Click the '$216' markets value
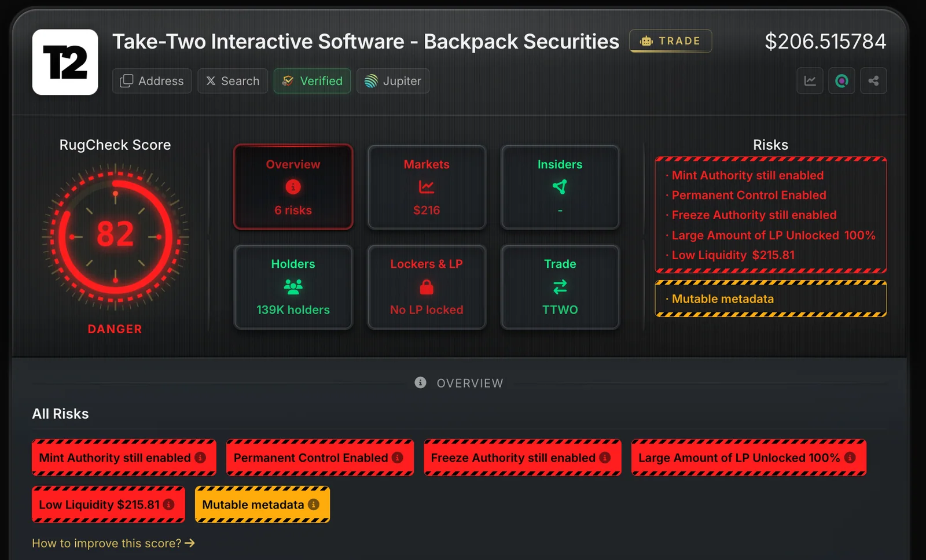This screenshot has width=926, height=560. point(427,210)
